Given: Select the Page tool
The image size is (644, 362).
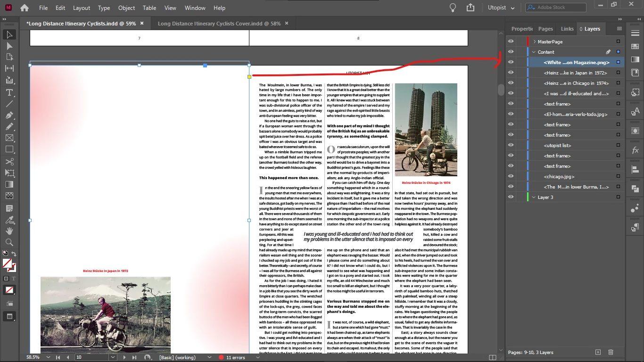Looking at the screenshot, I should [9, 57].
